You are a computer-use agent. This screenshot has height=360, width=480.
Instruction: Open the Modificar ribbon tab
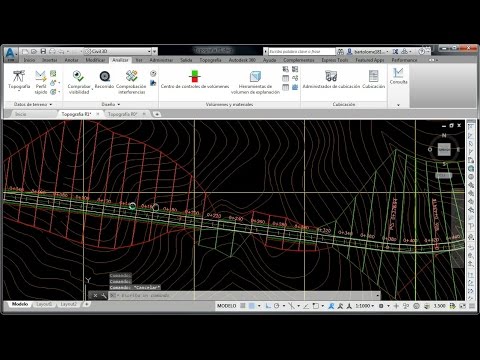point(95,60)
